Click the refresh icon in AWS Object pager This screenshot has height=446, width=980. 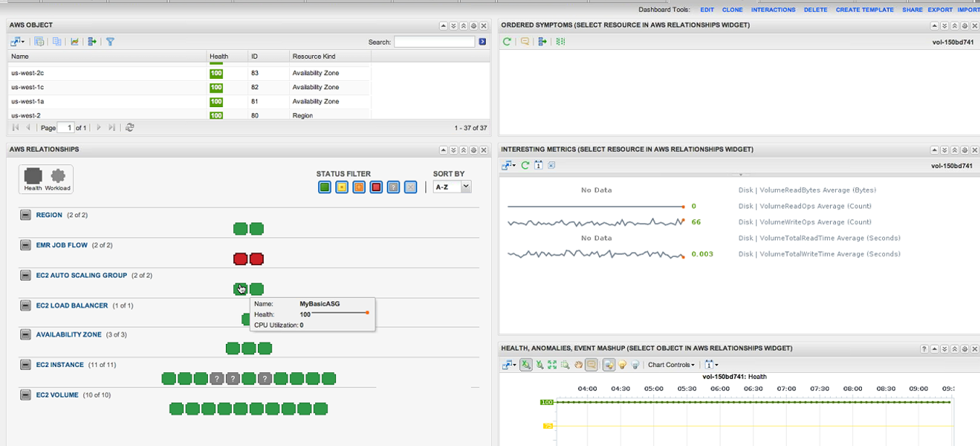[x=130, y=127]
